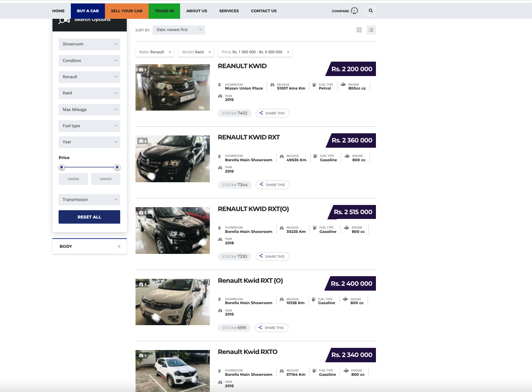
Task: Click the STOCK# 7330 badge
Action: (235, 257)
